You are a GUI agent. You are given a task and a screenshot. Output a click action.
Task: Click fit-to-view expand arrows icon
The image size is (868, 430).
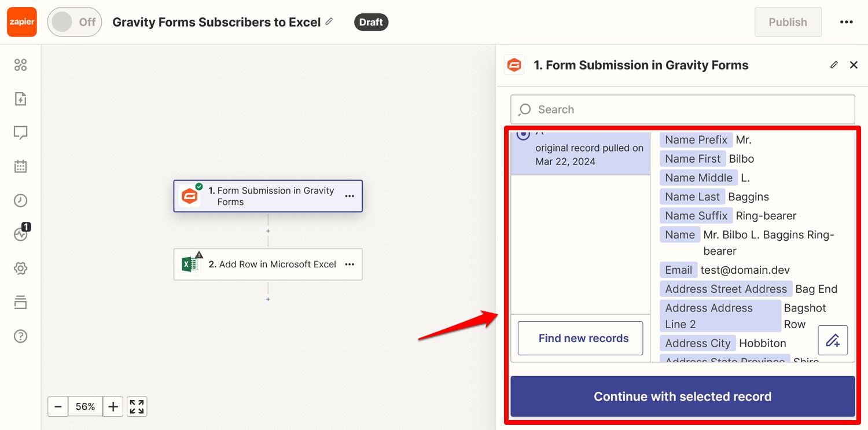tap(137, 407)
